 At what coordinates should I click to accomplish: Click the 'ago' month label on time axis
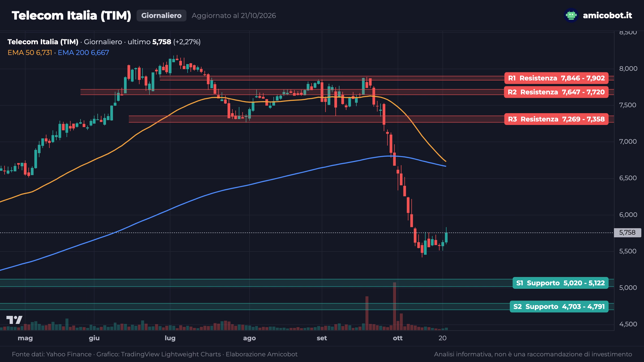(249, 338)
